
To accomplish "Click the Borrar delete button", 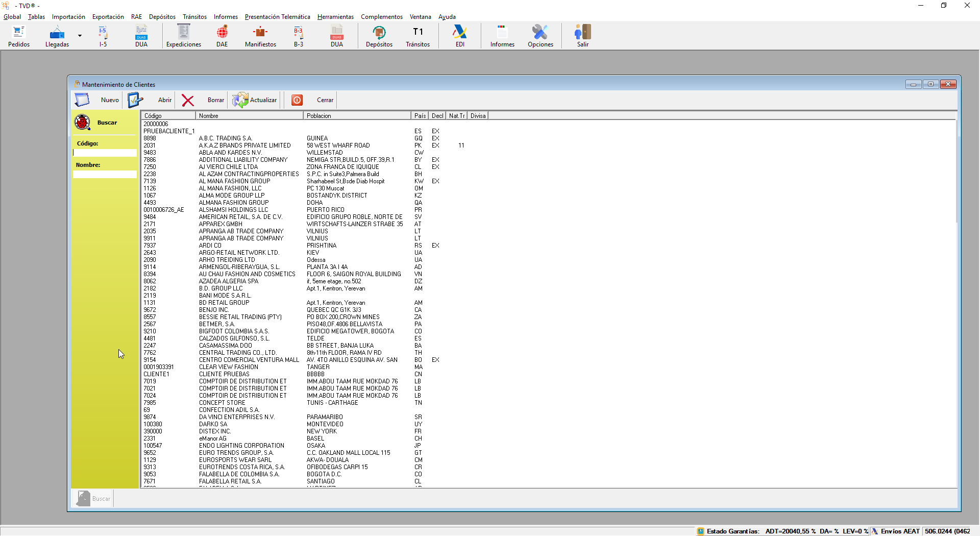I will pos(203,100).
